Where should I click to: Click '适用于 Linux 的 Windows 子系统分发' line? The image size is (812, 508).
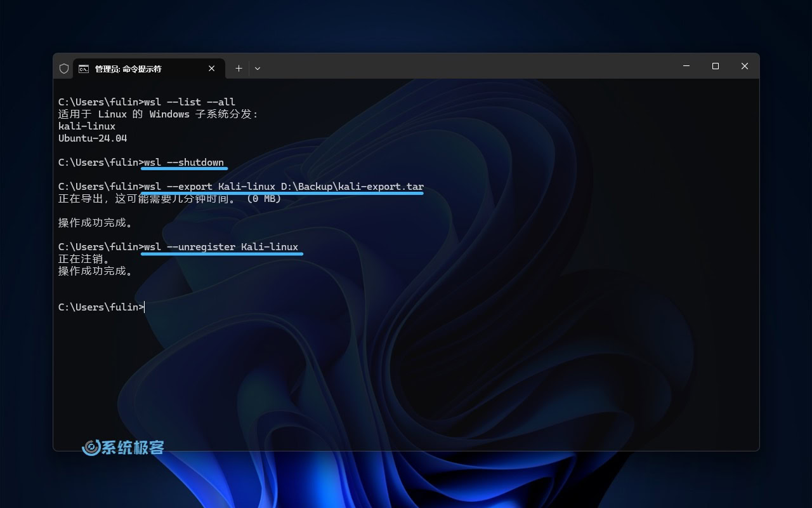click(x=158, y=114)
